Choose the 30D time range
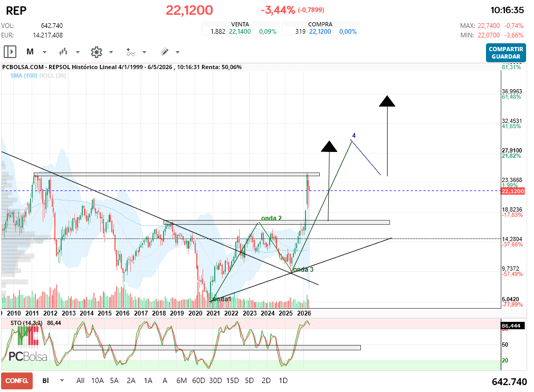This screenshot has height=392, width=534. click(x=216, y=380)
